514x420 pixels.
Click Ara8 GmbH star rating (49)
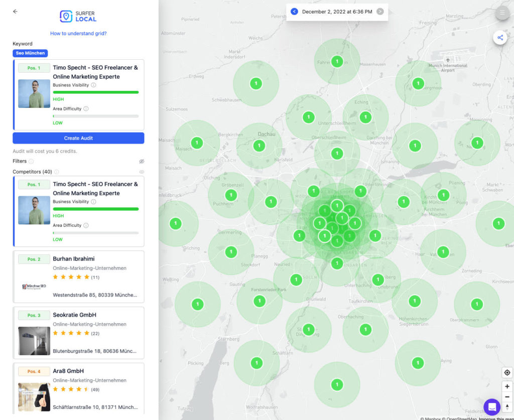(x=76, y=389)
